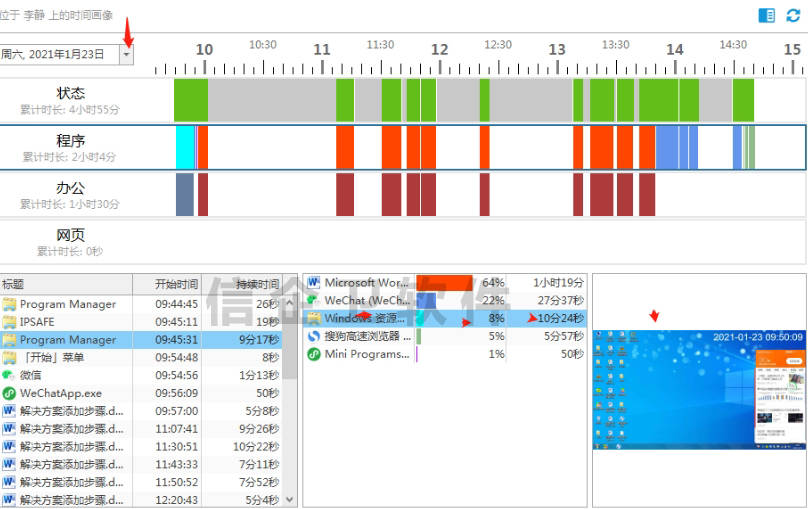The width and height of the screenshot is (808, 509).
Task: Toggle the panel layout icon beside refresh
Action: click(x=767, y=15)
